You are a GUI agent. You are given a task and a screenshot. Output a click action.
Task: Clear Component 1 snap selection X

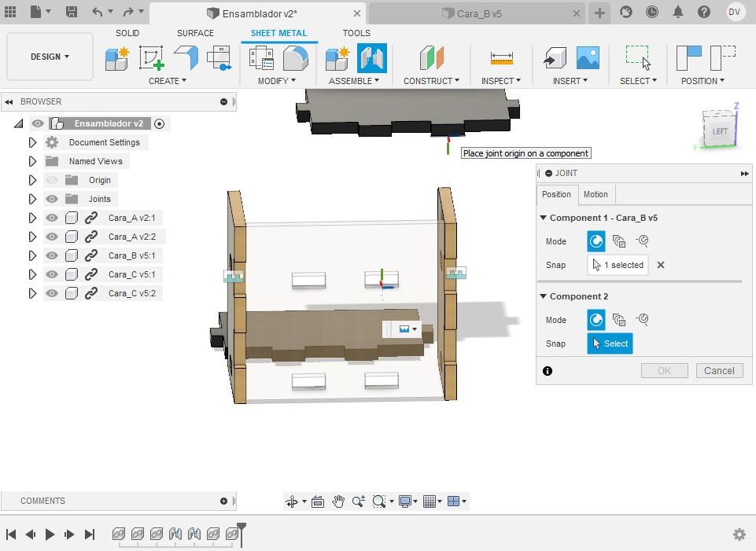[661, 266]
